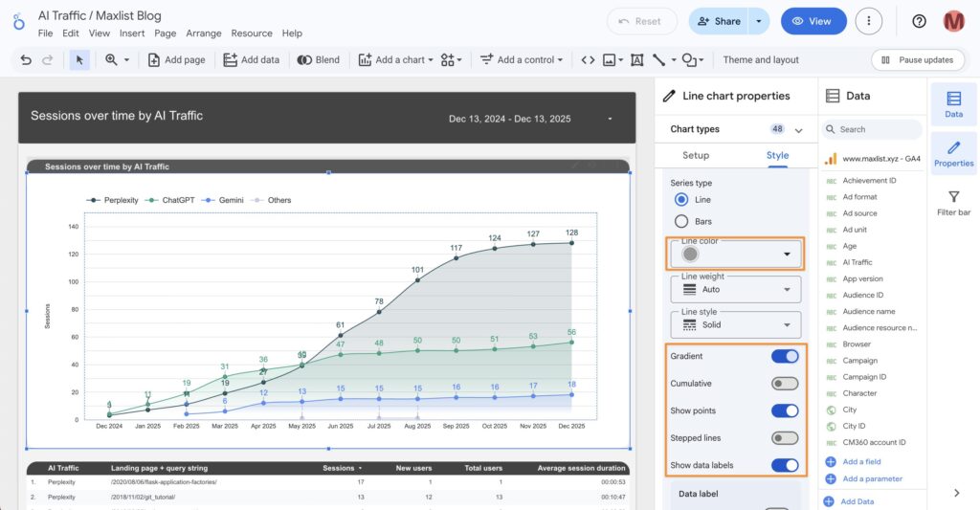Click the Add a field link

coord(861,462)
